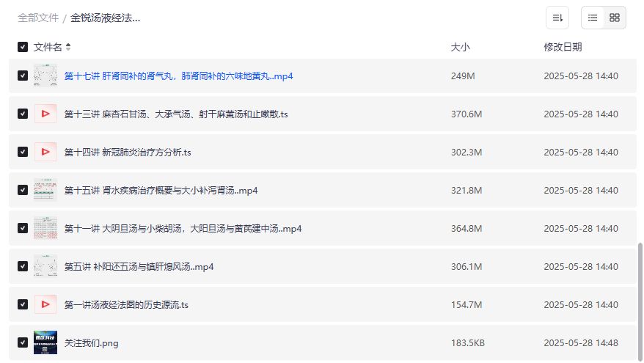Image resolution: width=644 pixels, height=363 pixels.
Task: Open thumbnail of 第十五讲 video
Action: 45,190
